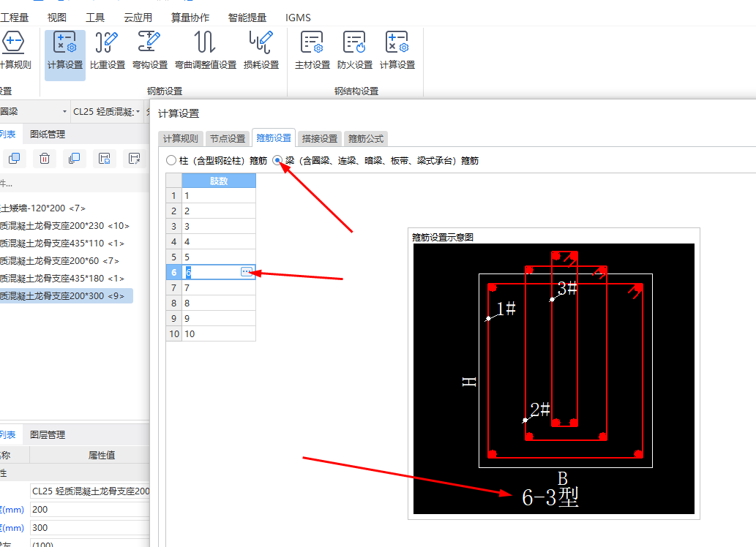Open the 算量协作 menu

point(190,18)
